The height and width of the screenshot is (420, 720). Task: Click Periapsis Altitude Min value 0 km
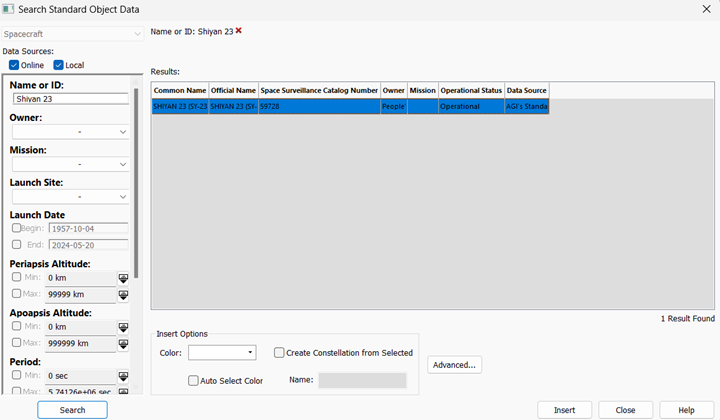[80, 278]
